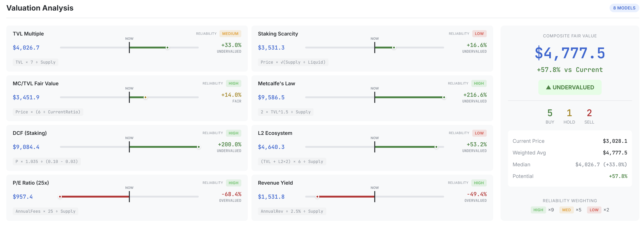
Task: Click the HIGH reliability badge on Metcalfe's Law
Action: click(479, 83)
